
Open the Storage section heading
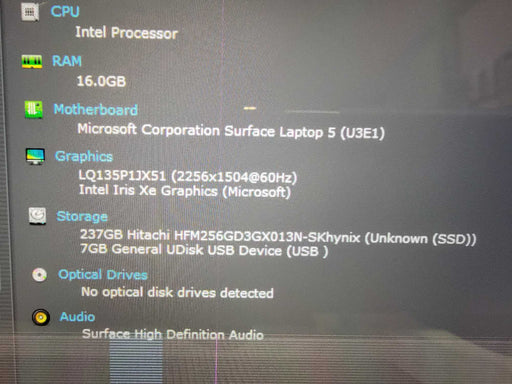pos(82,216)
